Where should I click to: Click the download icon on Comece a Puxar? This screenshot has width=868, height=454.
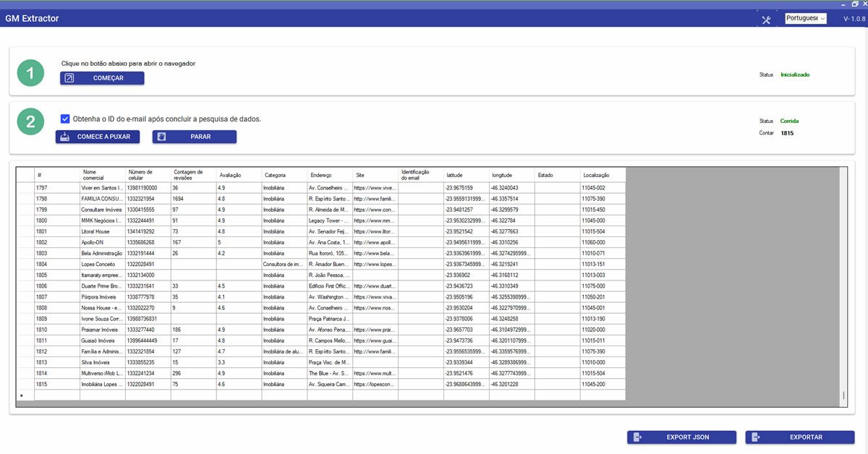65,137
